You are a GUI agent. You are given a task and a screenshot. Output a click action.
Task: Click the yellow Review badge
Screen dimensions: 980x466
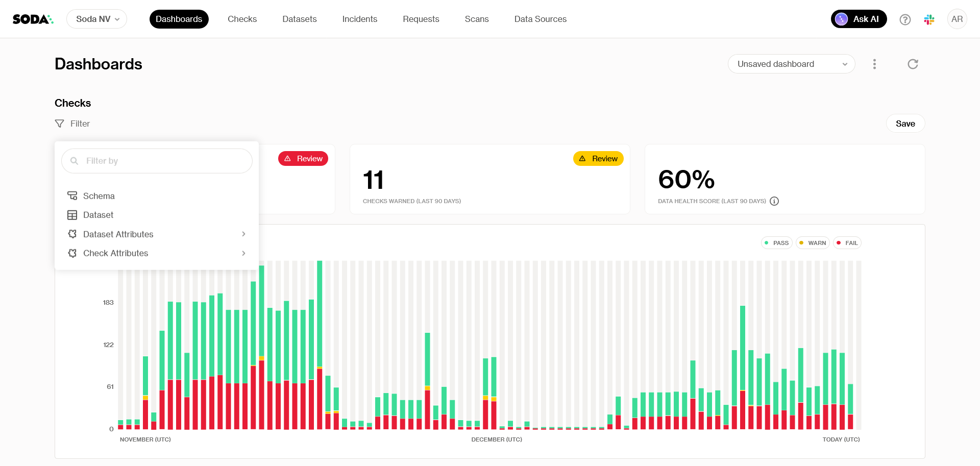click(x=598, y=159)
